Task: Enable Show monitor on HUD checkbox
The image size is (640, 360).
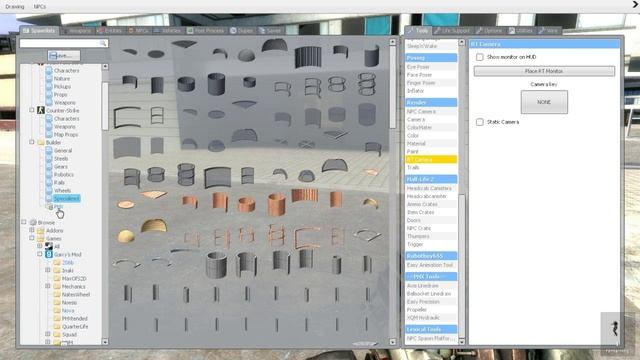Action: click(x=480, y=57)
